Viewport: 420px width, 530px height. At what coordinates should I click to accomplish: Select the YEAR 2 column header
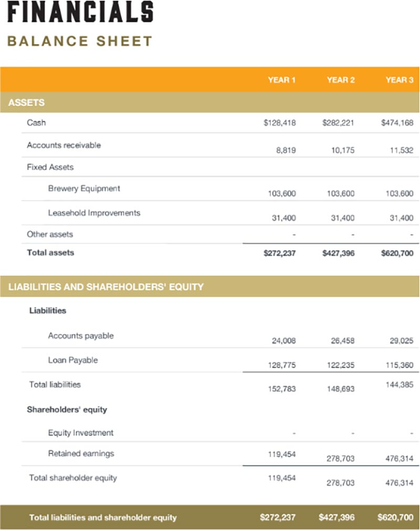pyautogui.click(x=341, y=80)
